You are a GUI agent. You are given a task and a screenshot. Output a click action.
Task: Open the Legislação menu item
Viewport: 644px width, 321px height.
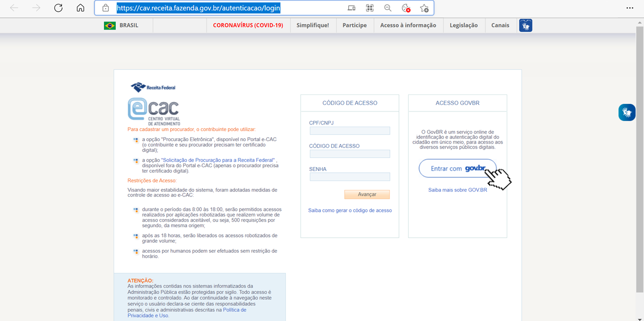[464, 25]
